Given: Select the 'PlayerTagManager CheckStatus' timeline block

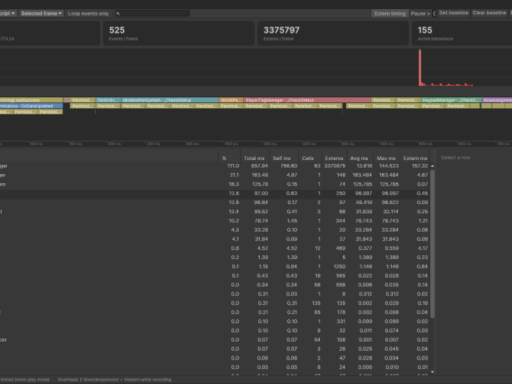Looking at the screenshot, I should pyautogui.click(x=307, y=100).
